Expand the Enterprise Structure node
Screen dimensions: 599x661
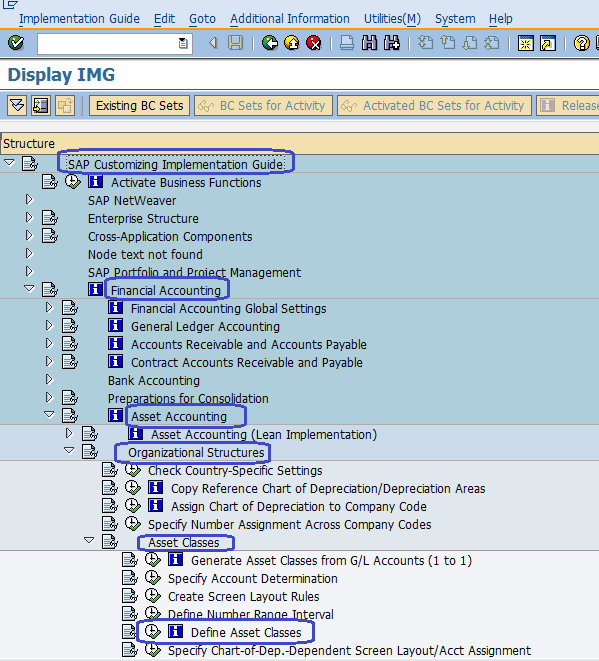pos(29,218)
